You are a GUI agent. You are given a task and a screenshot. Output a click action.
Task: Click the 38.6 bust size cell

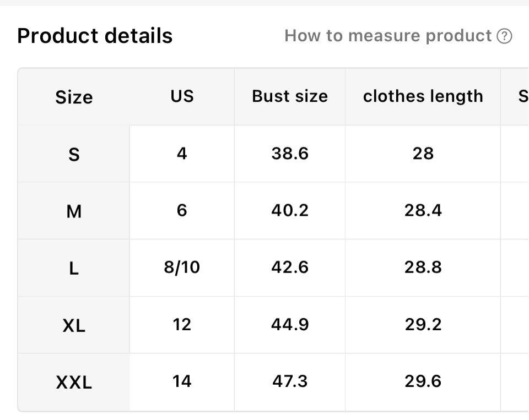[290, 154]
